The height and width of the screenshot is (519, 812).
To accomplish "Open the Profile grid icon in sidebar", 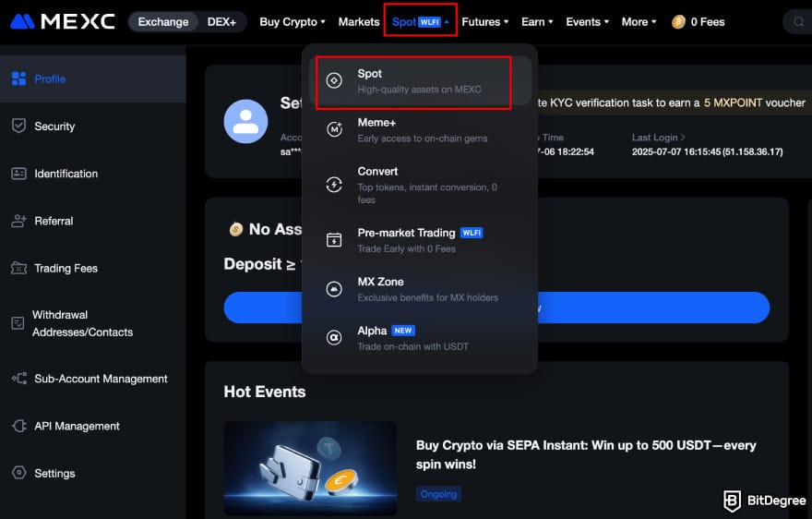I will (x=18, y=78).
